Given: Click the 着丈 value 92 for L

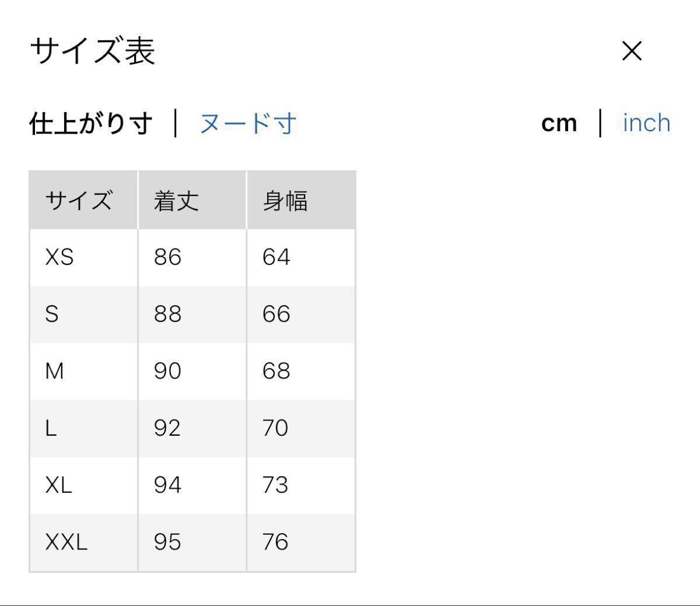Looking at the screenshot, I should coord(167,428).
